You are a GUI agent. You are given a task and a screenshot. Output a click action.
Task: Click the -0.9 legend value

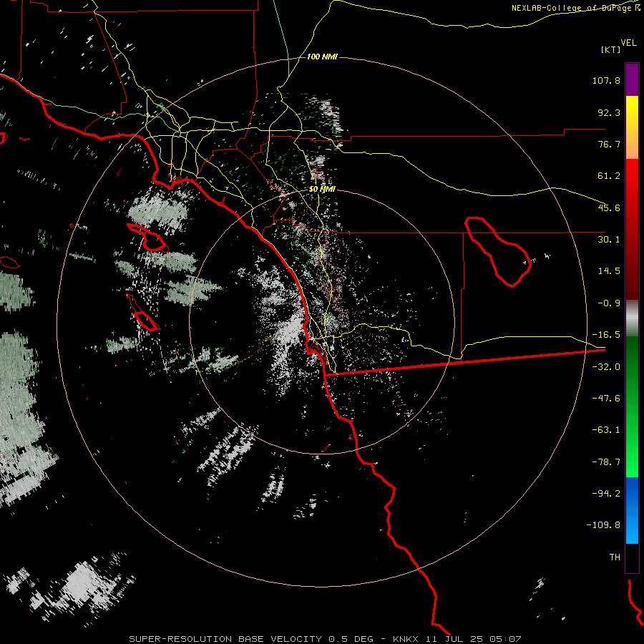coord(609,303)
